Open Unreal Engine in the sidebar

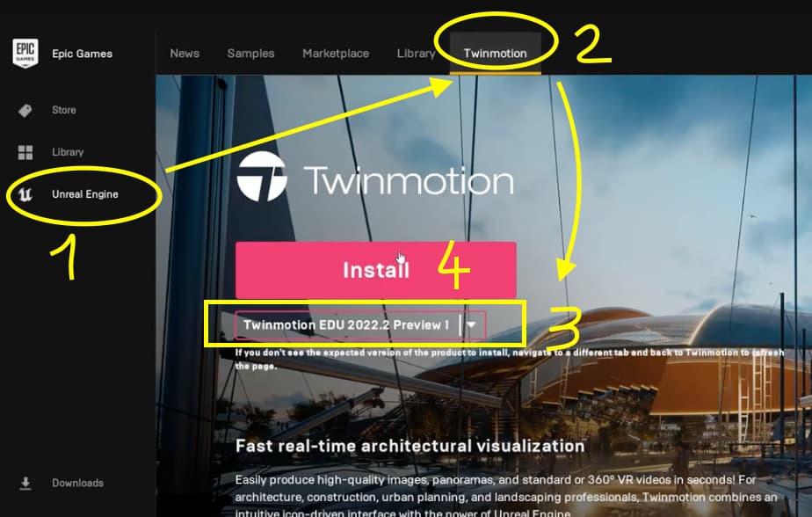85,194
